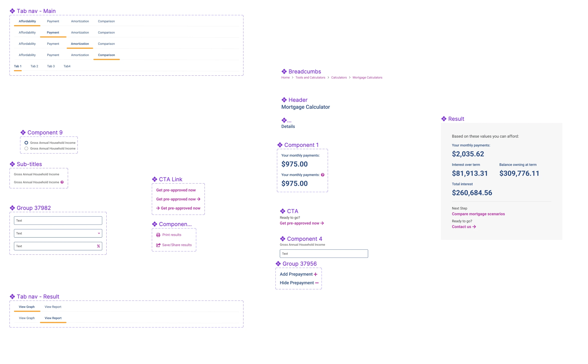
Task: Select the second Gross Annual Household Income radio button
Action: (x=26, y=148)
